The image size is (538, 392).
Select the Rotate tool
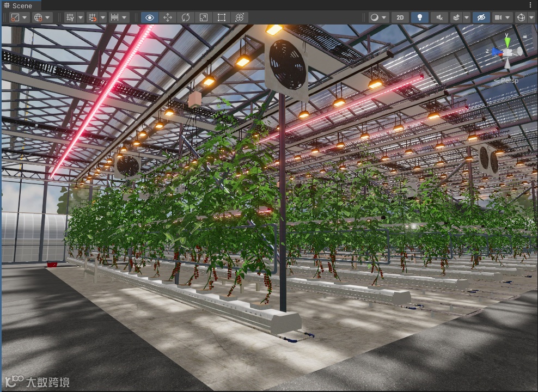[x=186, y=17]
